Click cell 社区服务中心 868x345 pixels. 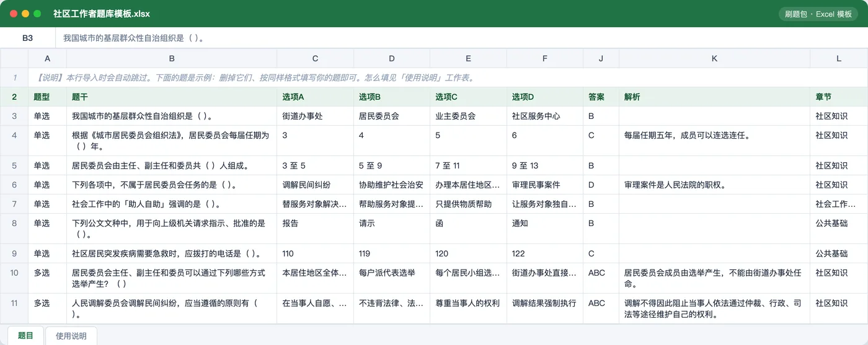pos(545,116)
